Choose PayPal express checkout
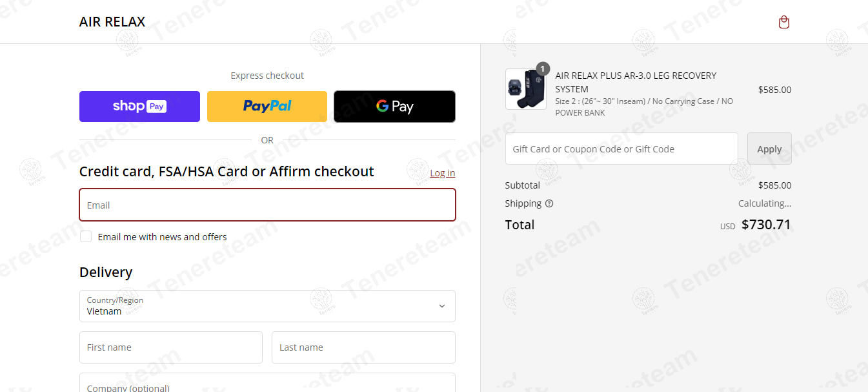 point(267,107)
